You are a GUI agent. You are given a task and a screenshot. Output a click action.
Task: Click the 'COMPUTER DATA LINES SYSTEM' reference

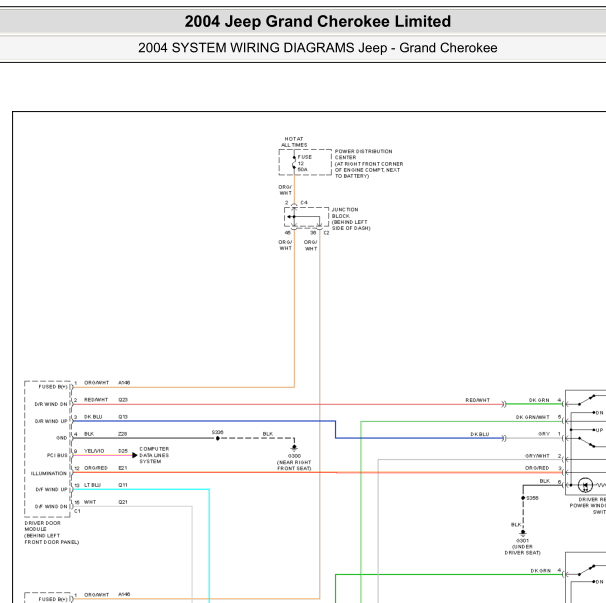[154, 455]
